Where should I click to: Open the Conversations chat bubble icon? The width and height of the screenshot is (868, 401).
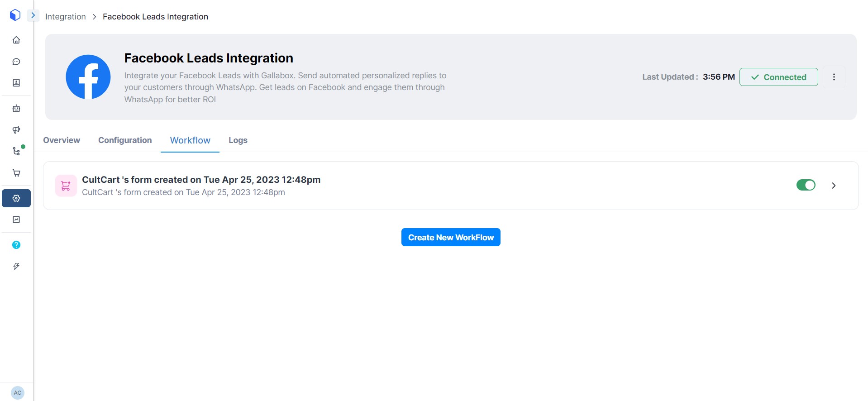pyautogui.click(x=16, y=62)
